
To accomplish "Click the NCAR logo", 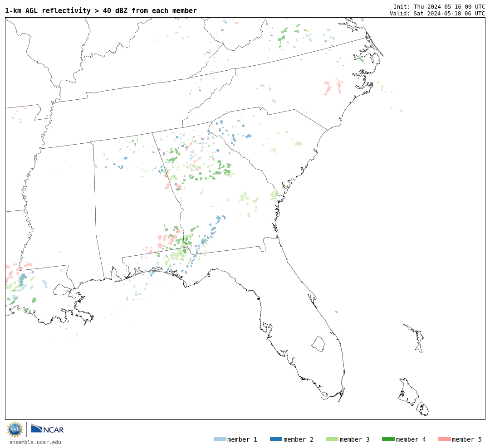I will (47, 429).
